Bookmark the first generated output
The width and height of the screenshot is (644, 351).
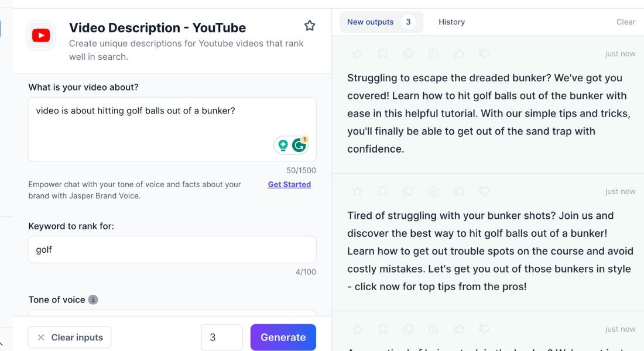(382, 54)
